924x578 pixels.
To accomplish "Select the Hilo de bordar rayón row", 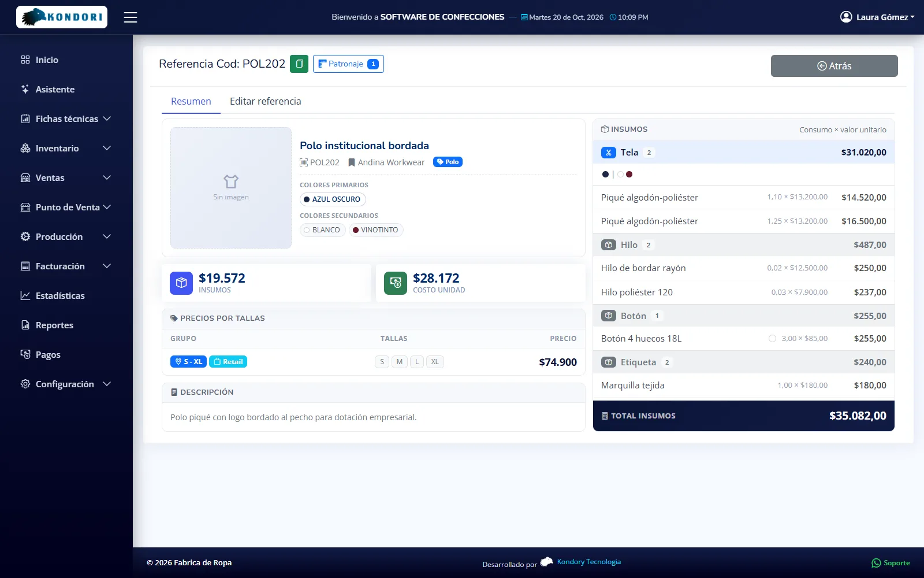I will tap(744, 268).
